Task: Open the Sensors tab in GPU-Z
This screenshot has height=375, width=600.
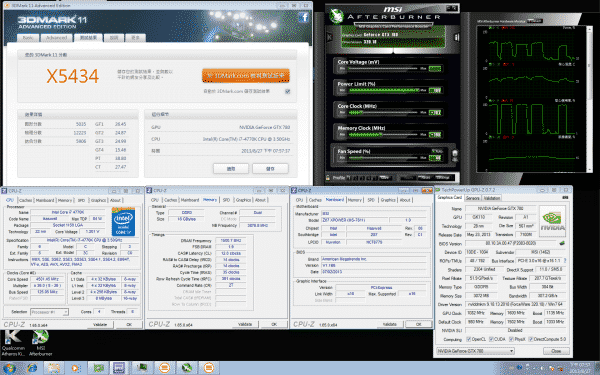Action: [473, 198]
